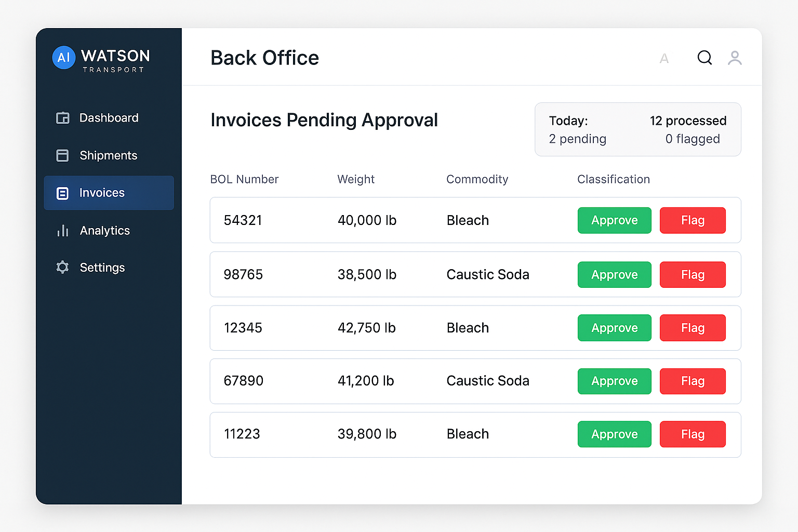Click the Weight column header
Screen dimensions: 798x532
click(x=356, y=179)
